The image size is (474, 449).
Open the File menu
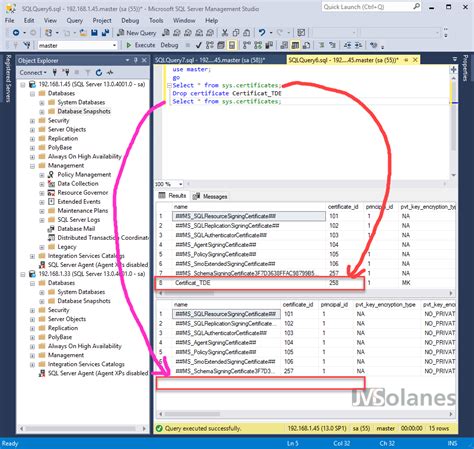click(10, 20)
